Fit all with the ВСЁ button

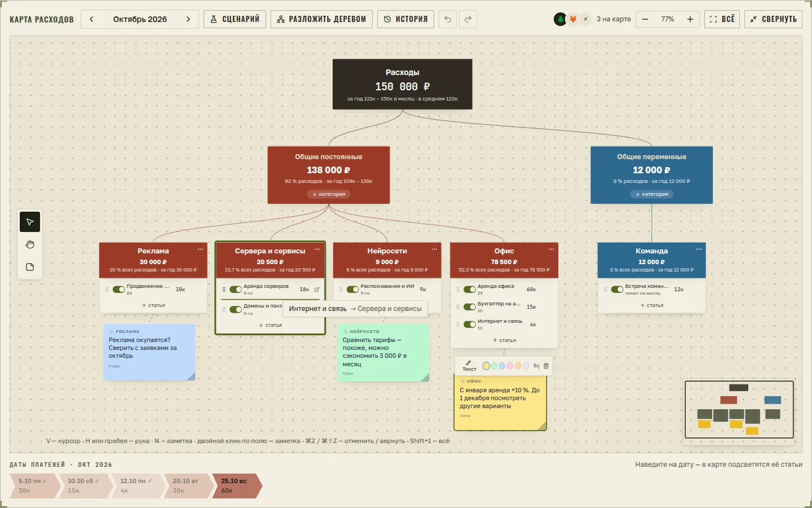tap(722, 19)
